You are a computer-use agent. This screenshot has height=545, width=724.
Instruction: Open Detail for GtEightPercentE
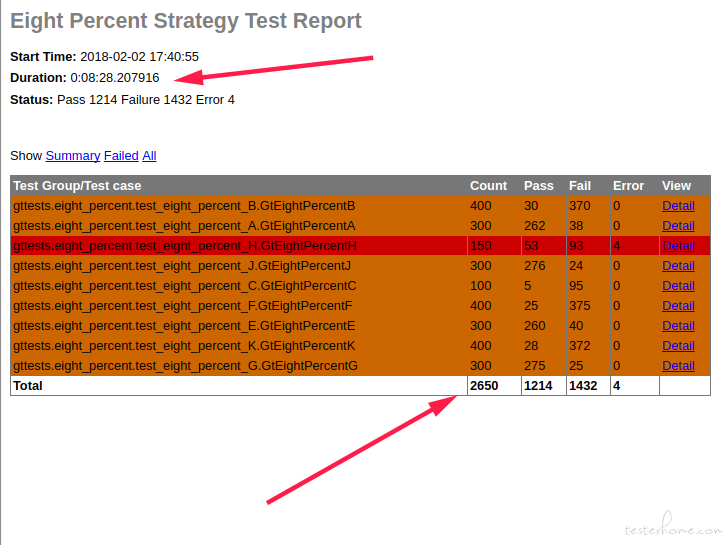[x=678, y=326]
